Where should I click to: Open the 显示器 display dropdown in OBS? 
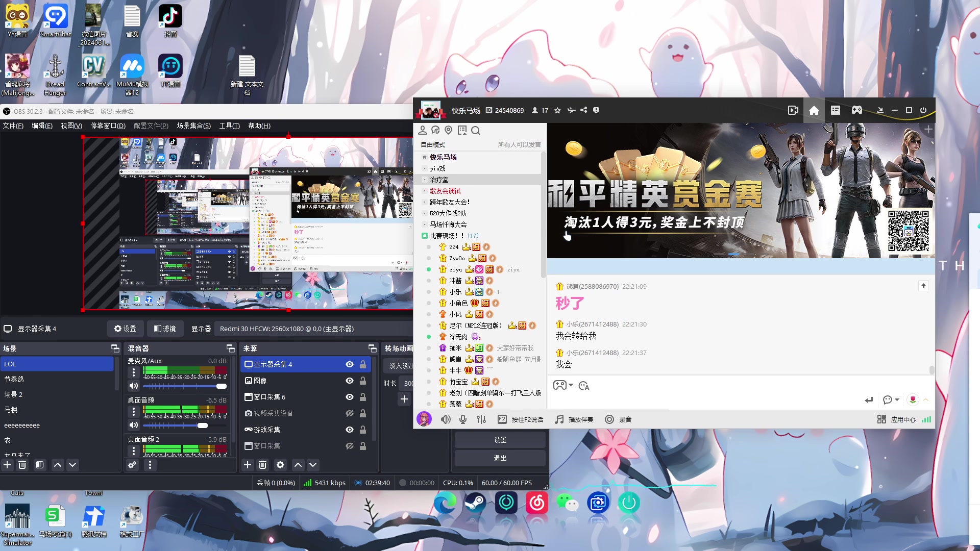click(314, 329)
